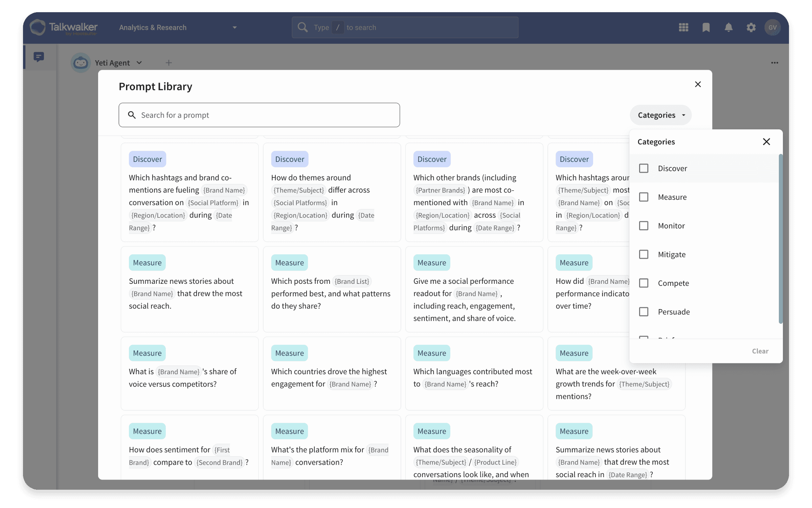Image resolution: width=812 pixels, height=508 pixels.
Task: Expand the Yeti Agent chevron
Action: pos(139,63)
